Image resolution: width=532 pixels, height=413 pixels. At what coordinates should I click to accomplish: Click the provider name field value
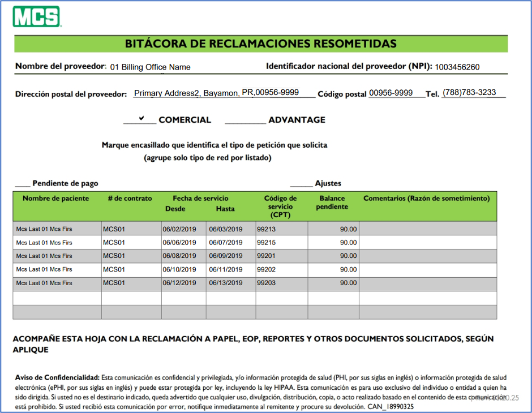pos(150,67)
